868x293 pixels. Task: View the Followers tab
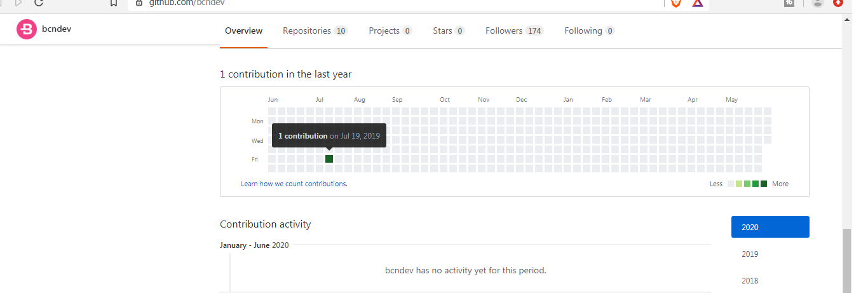(x=514, y=31)
